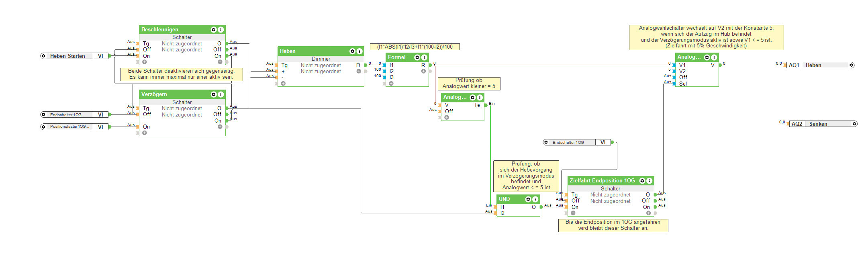Add input with plus on Heben dimmer left
Image resolution: width=868 pixels, height=270 pixels.
(284, 84)
